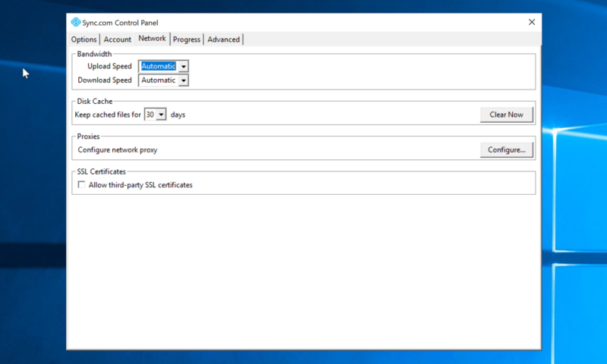Click the 'Upload Speed' label

pos(109,66)
